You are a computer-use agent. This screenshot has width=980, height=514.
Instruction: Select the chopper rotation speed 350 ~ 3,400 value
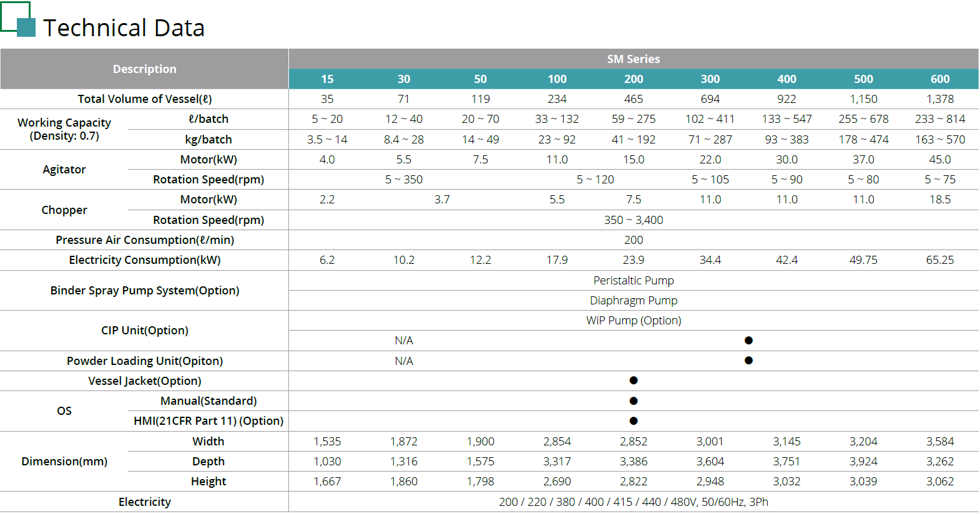pos(633,220)
